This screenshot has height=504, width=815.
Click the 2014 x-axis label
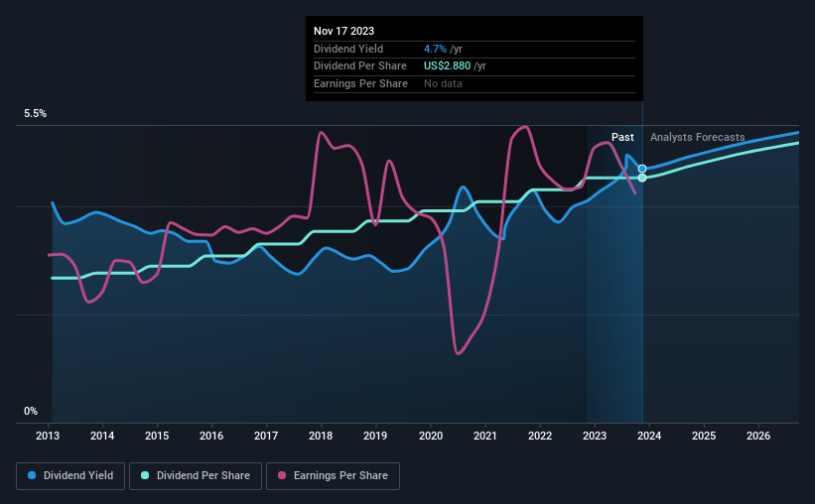click(x=102, y=436)
